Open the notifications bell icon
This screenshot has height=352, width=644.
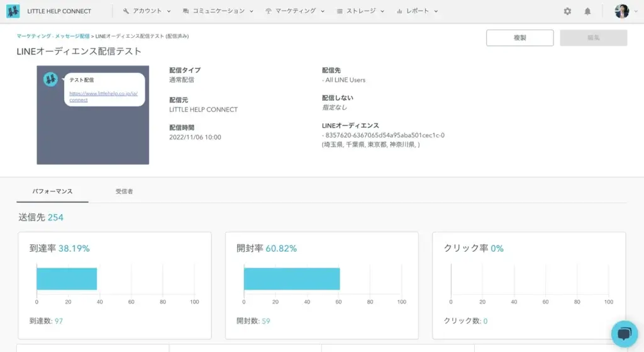coord(587,11)
